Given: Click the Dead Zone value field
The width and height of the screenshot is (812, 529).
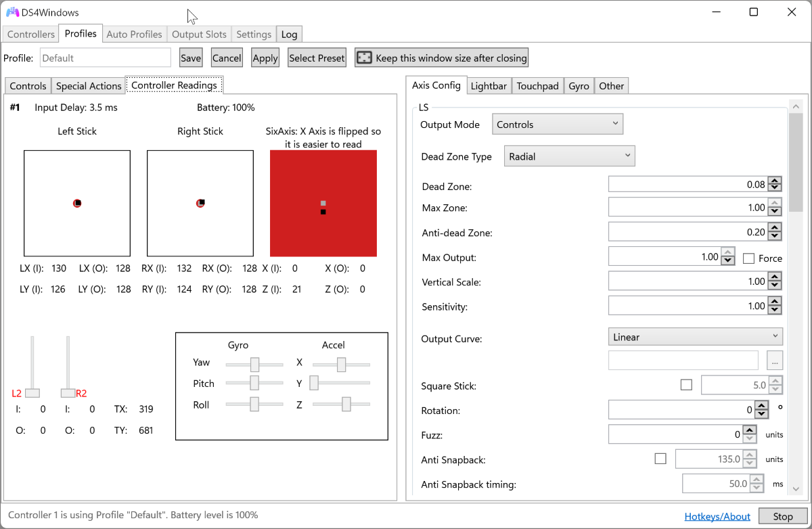Looking at the screenshot, I should 687,184.
